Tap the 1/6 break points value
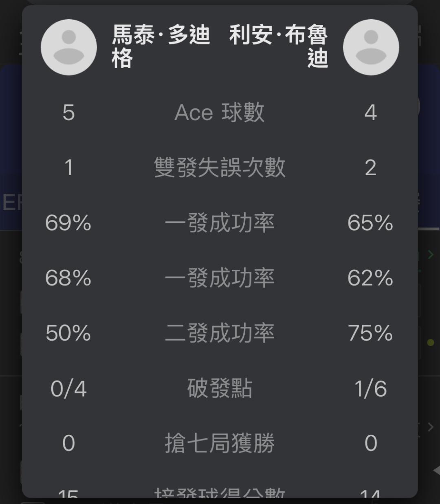 point(370,389)
